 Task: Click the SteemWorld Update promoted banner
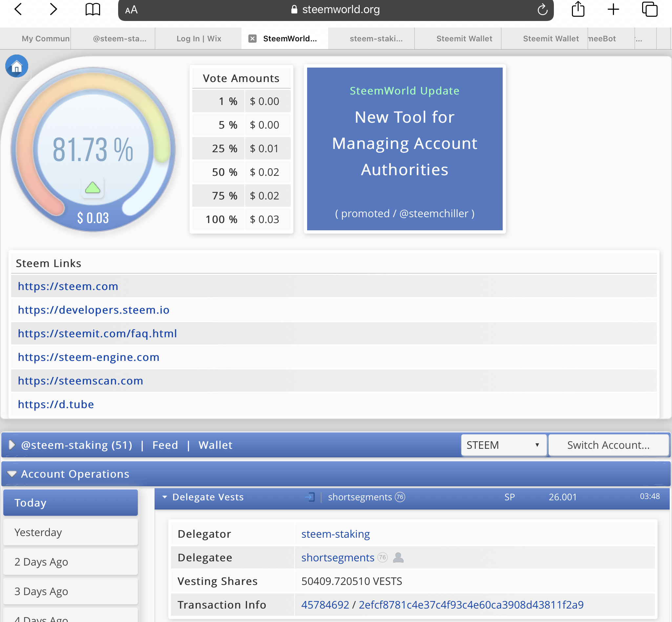[x=405, y=149]
